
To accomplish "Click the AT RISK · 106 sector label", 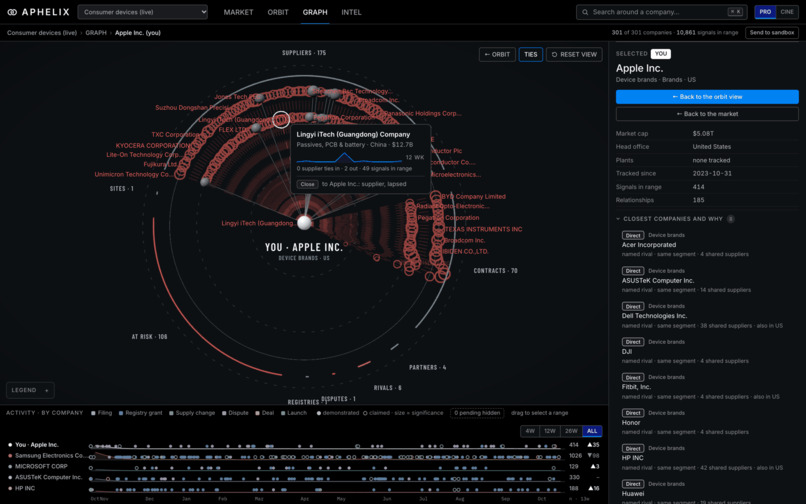I will click(149, 337).
